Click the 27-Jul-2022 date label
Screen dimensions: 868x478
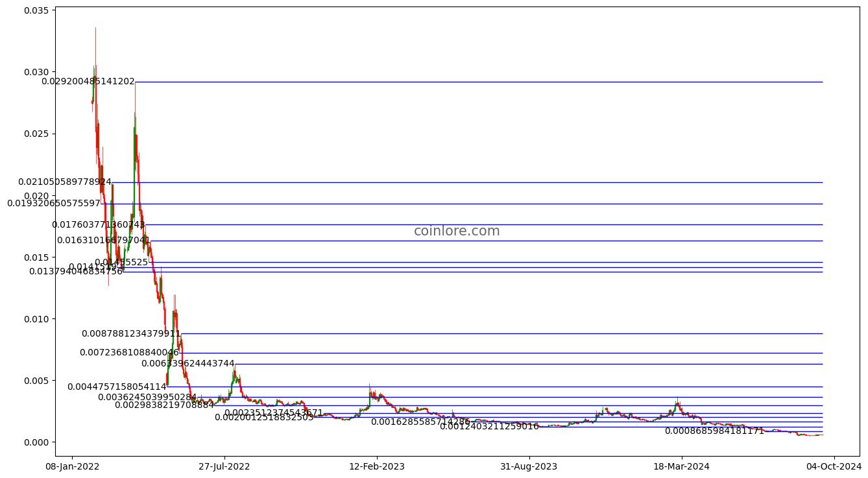click(224, 466)
